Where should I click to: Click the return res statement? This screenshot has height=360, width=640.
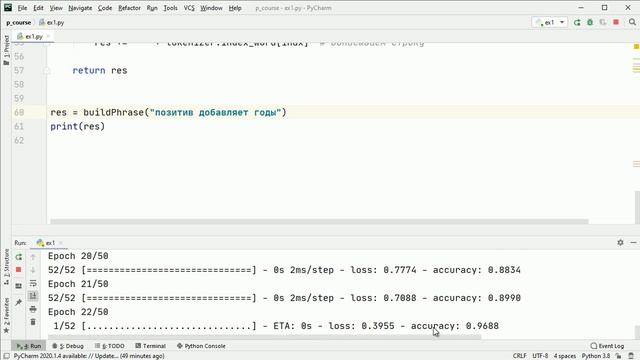tap(100, 70)
